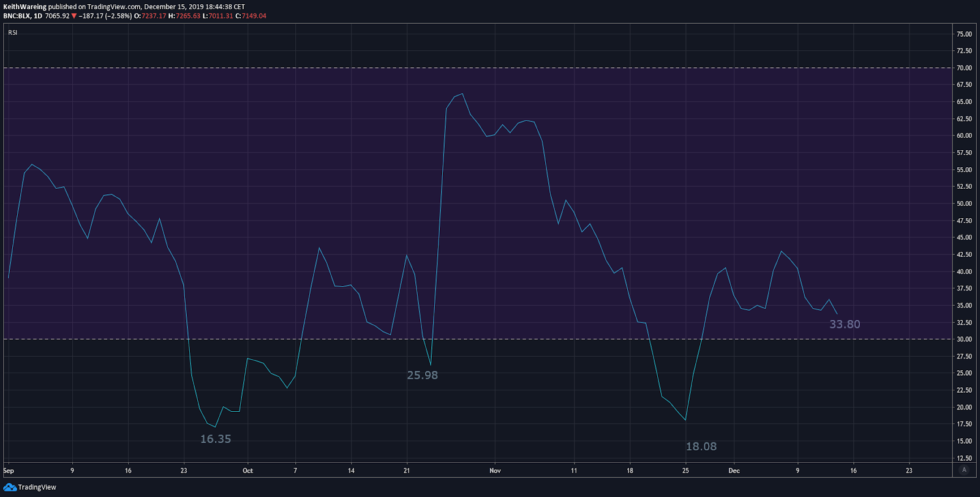Click the 12.50 scale value
Viewport: 980px width, 497px height.
pyautogui.click(x=964, y=458)
